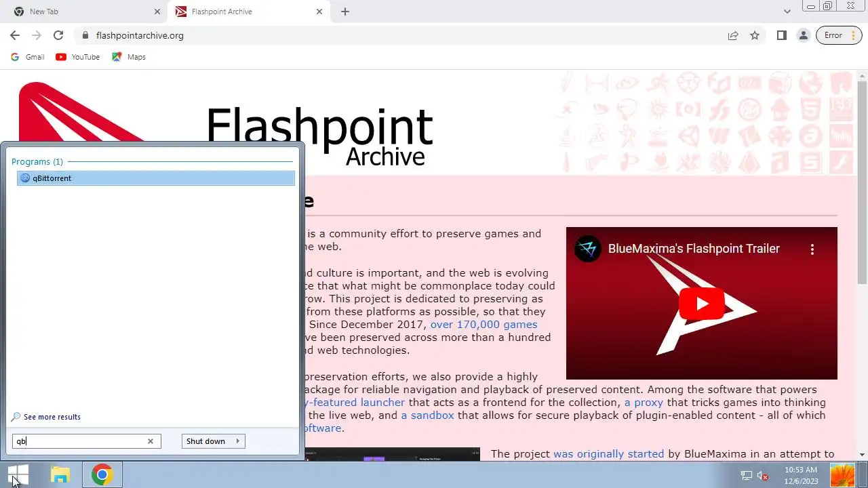
Task: Click the BlueMaxima's Flashpoint Trailer title
Action: [694, 249]
